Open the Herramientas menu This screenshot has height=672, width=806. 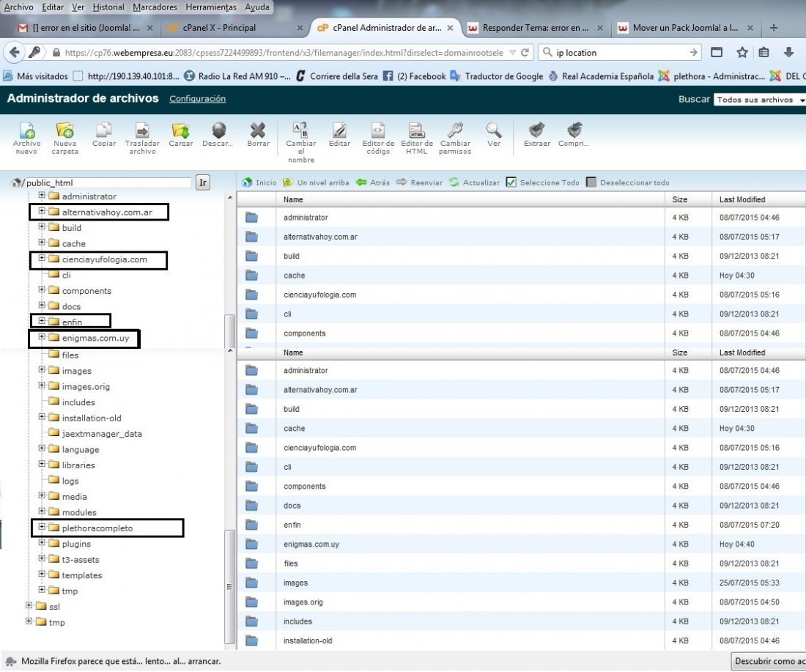[x=211, y=7]
